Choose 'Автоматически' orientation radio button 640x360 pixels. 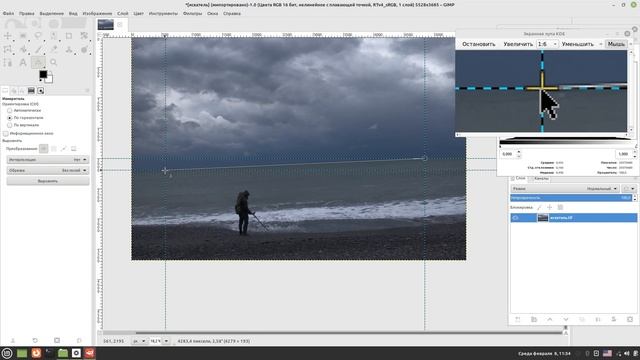[9, 110]
